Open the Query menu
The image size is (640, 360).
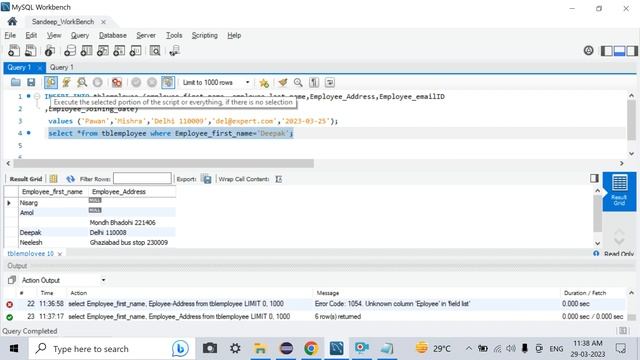[80, 36]
